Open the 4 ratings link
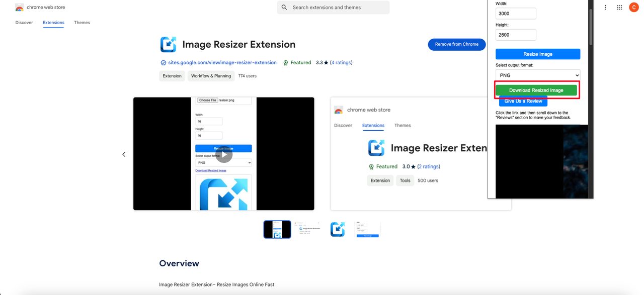The image size is (644, 295). pyautogui.click(x=341, y=63)
